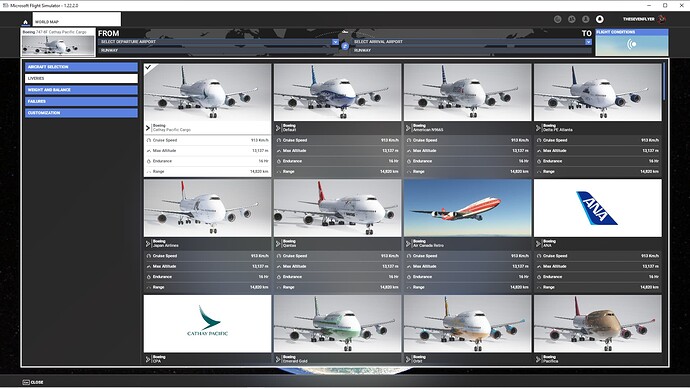Click Range icon on Delta card
This screenshot has width=690, height=388.
pyautogui.click(x=539, y=172)
